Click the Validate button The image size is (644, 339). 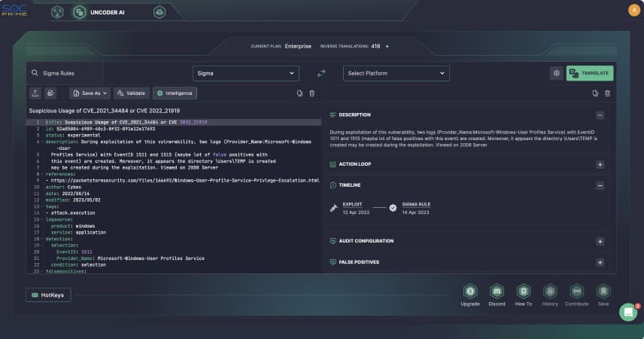click(x=131, y=93)
